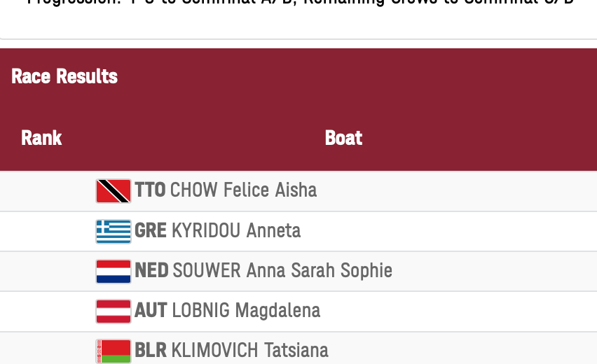The height and width of the screenshot is (364, 597).
Task: Open athlete KYRIDOU Anneta
Action: pyautogui.click(x=236, y=230)
